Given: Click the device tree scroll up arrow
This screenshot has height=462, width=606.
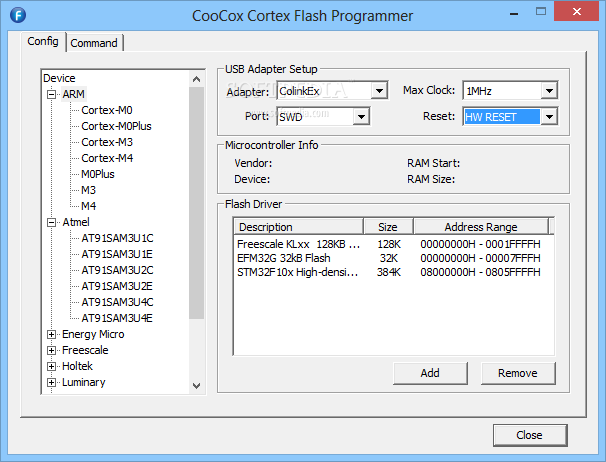Looking at the screenshot, I should pos(196,79).
